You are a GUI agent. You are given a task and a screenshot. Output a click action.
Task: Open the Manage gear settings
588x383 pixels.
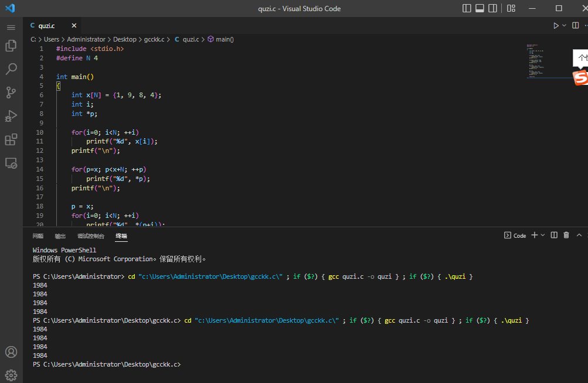click(11, 375)
